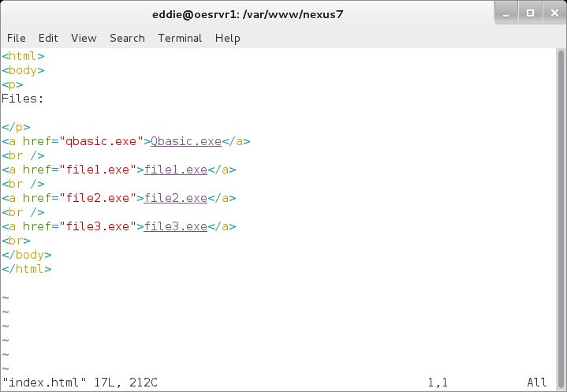Open the Terminal menu
567x392 pixels.
pos(180,38)
